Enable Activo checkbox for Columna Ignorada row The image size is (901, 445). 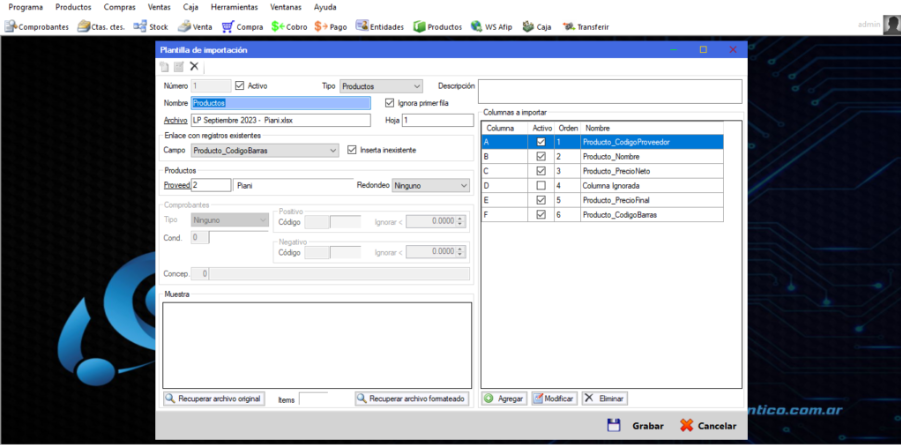click(x=541, y=185)
